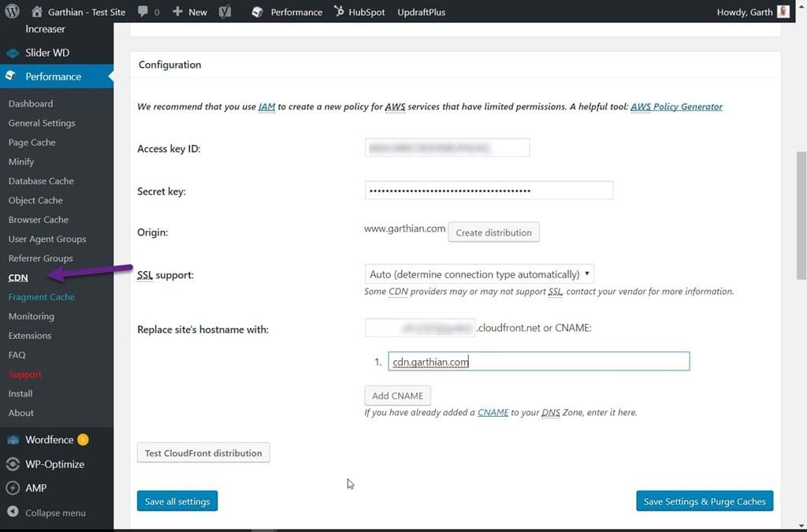Open the Yoast SEO icon
This screenshot has height=532, width=807.
225,11
